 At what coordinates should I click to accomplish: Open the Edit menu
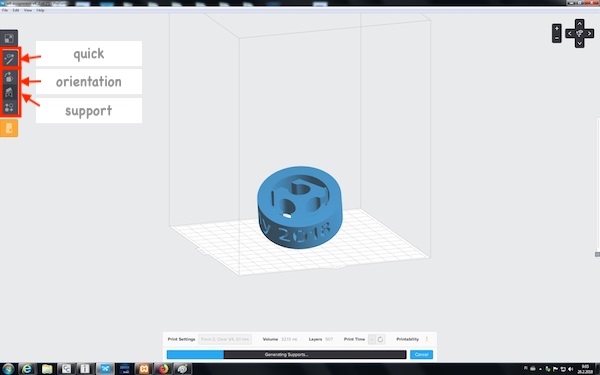pos(16,10)
